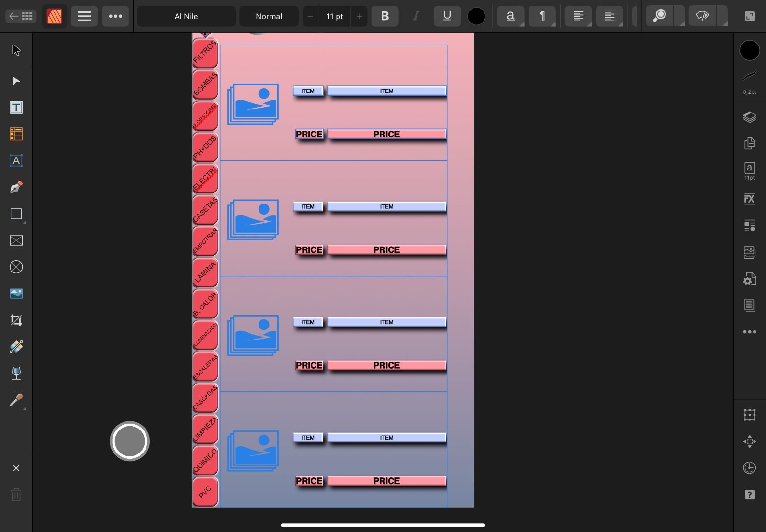
Task: Open the hamburger document menu
Action: [x=84, y=16]
